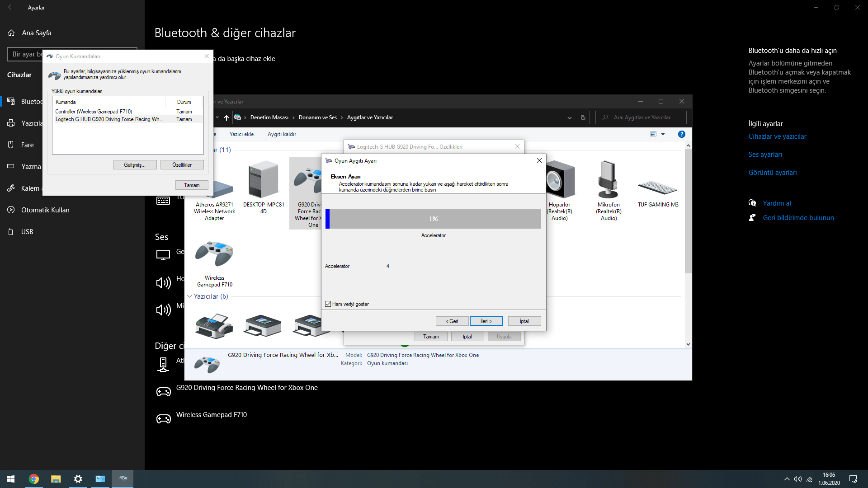Open the 'Görüntü ayarları' link
Screen dimensions: 868x488
(772, 173)
